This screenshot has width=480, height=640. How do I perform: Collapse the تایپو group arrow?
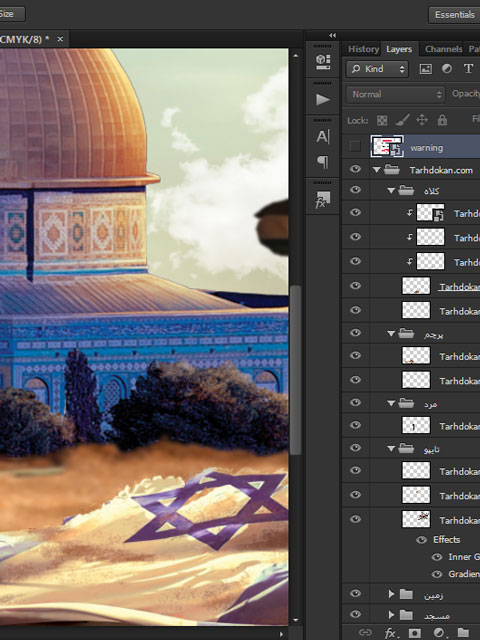coord(391,449)
